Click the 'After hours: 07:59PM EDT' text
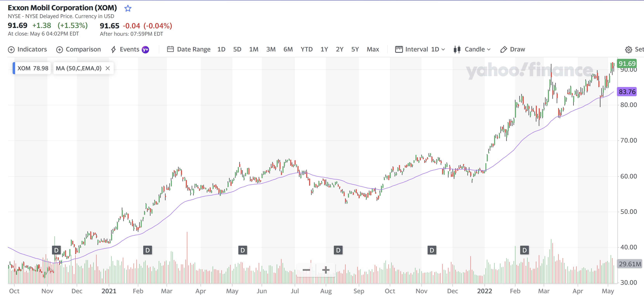Image resolution: width=644 pixels, height=302 pixels. point(132,34)
